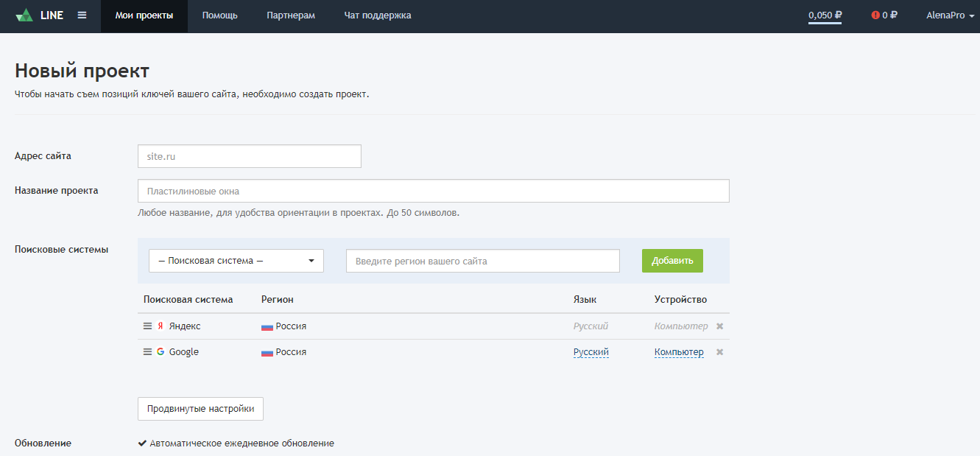Grab the drag handle on the Яндекс row
Viewport: 980px width, 456px height.
[x=147, y=325]
